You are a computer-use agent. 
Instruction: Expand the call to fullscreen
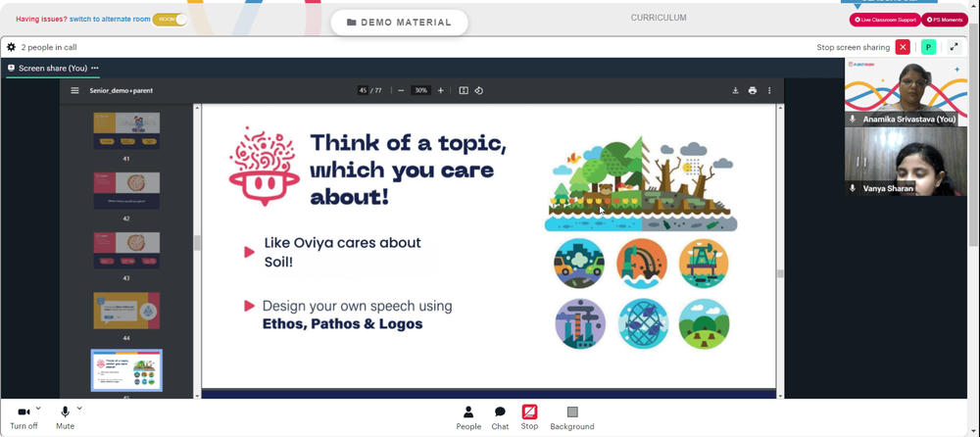click(954, 47)
